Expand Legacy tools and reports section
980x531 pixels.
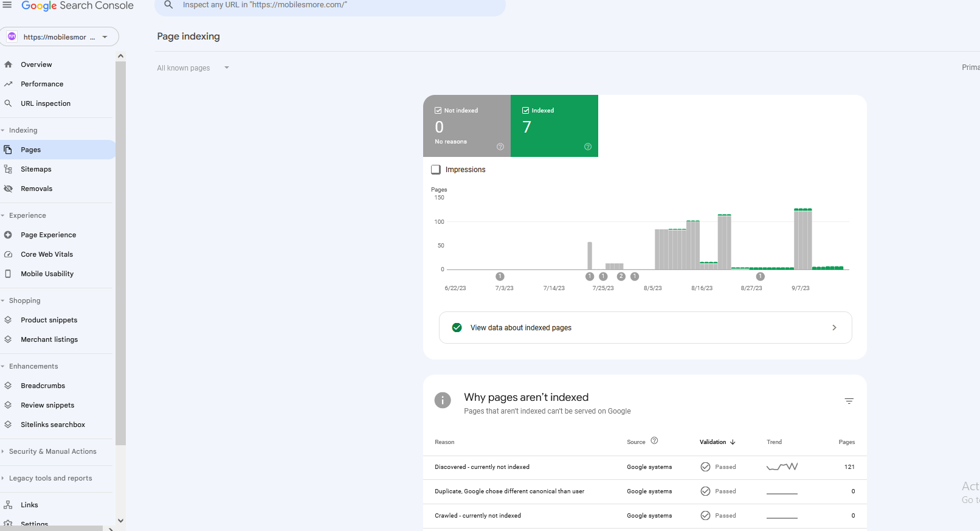[3, 478]
